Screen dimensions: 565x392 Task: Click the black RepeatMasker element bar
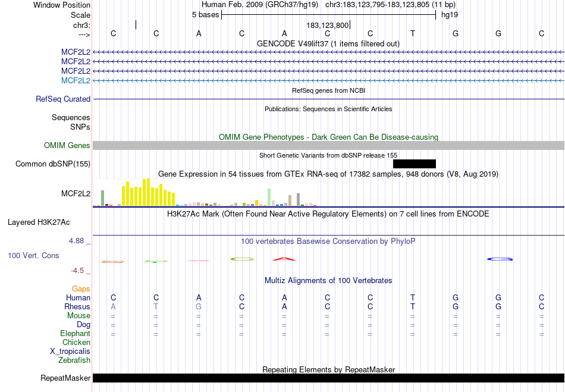click(329, 378)
